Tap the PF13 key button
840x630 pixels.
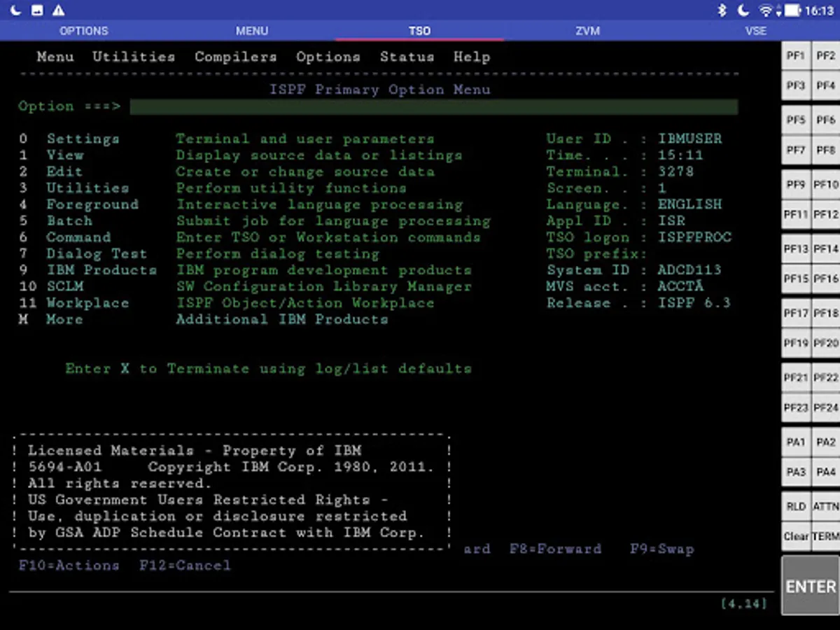796,249
